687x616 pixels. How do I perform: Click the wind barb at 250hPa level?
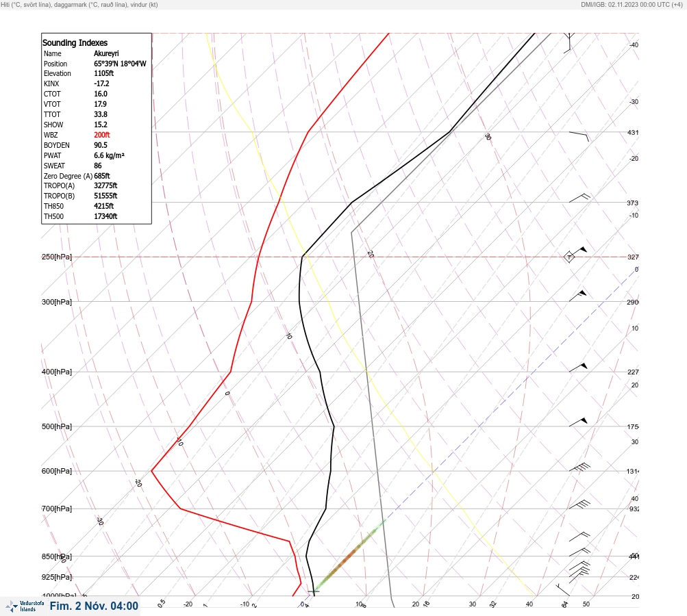576,254
